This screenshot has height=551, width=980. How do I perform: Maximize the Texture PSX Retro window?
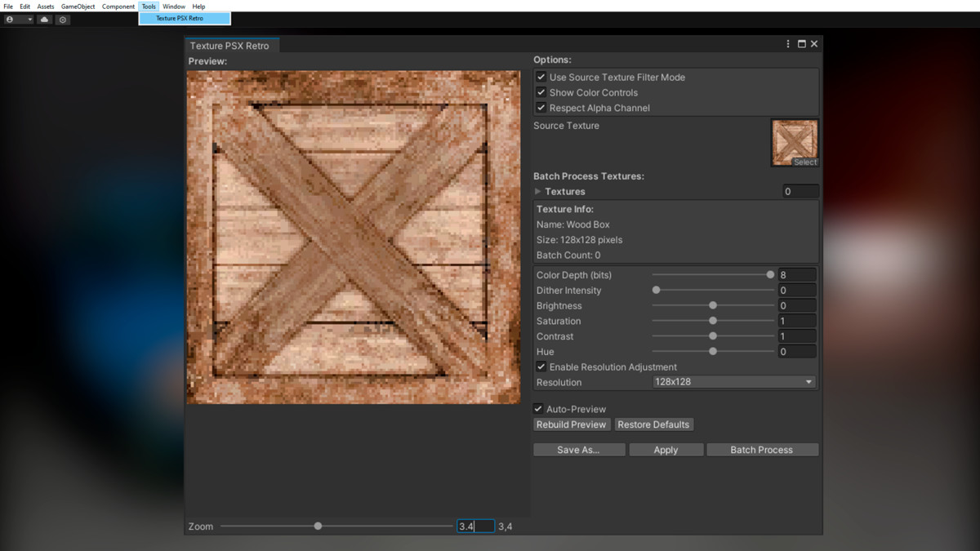(x=801, y=44)
